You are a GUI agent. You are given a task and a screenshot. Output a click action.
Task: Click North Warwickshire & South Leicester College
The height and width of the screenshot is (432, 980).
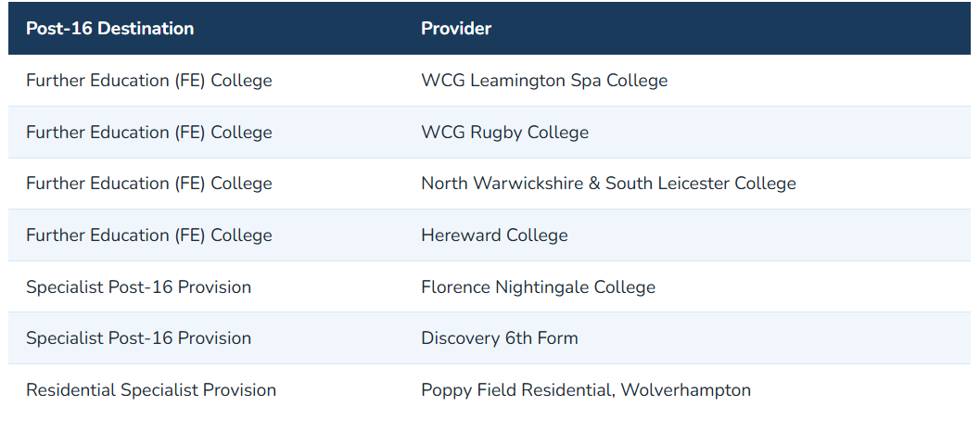click(608, 184)
